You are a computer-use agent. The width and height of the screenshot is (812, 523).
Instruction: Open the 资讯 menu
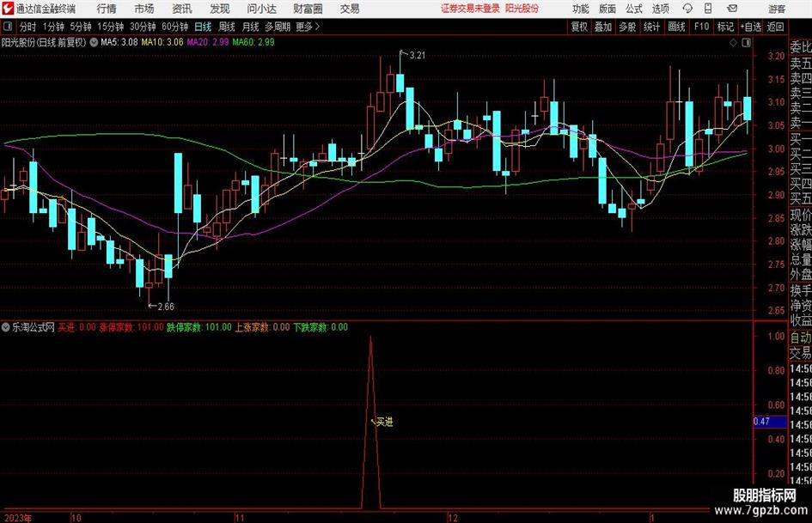182,9
